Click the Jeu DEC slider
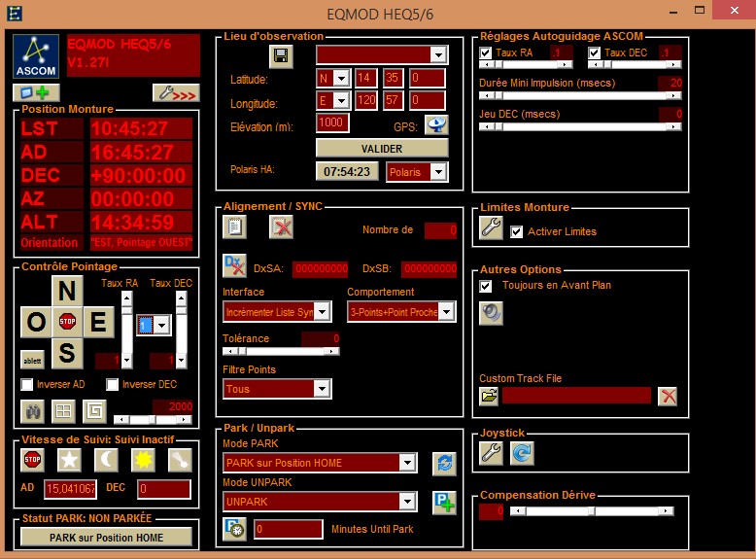756x559 pixels. tap(580, 126)
